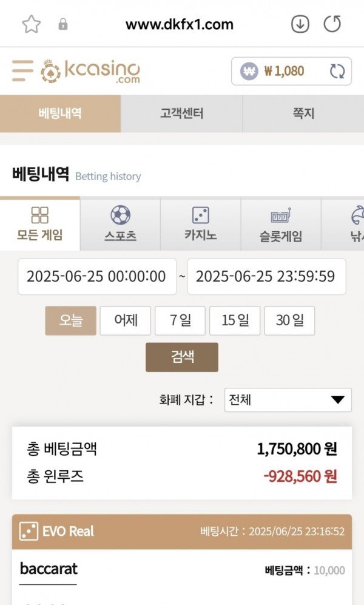Choose the 30일 date range

tap(289, 320)
